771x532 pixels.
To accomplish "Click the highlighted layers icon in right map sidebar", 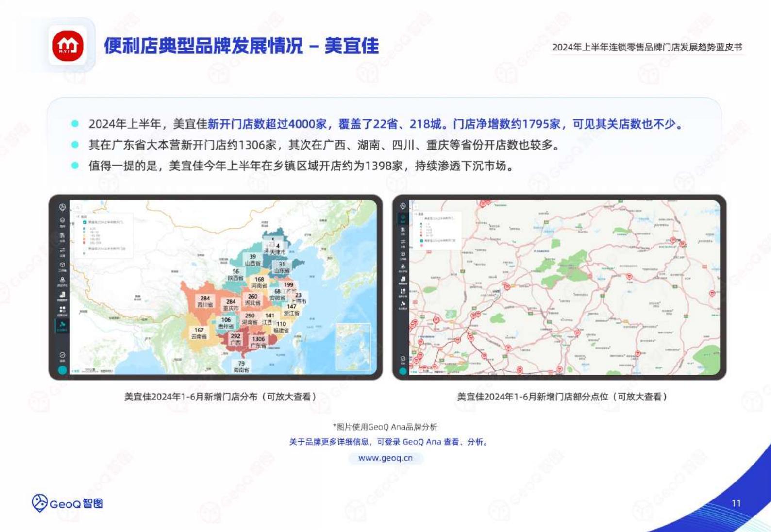I will point(402,218).
